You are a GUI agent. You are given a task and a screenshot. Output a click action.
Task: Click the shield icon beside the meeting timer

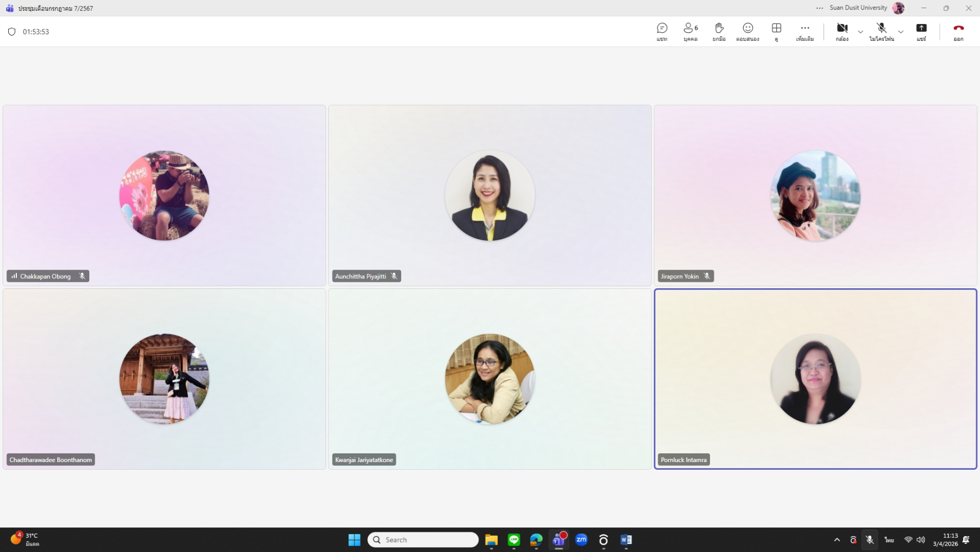12,32
